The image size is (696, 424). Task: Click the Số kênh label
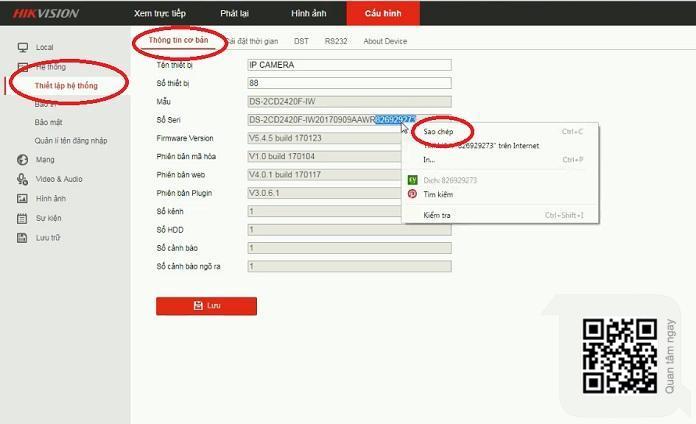[170, 211]
